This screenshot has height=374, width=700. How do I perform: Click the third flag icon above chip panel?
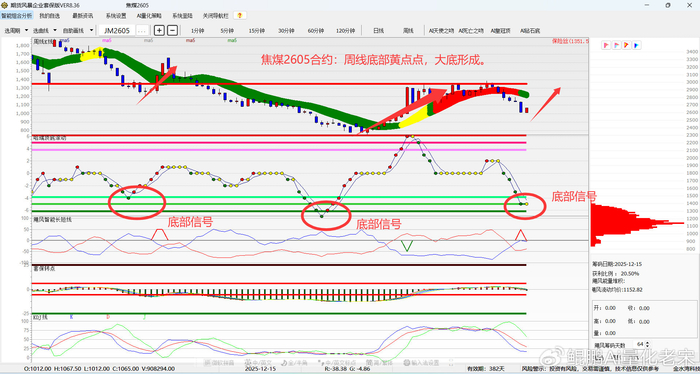tap(626, 45)
